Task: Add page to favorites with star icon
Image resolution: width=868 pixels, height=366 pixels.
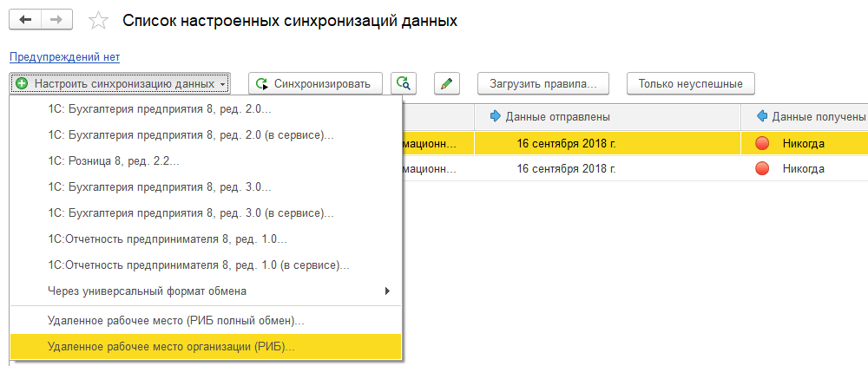Action: 100,20
